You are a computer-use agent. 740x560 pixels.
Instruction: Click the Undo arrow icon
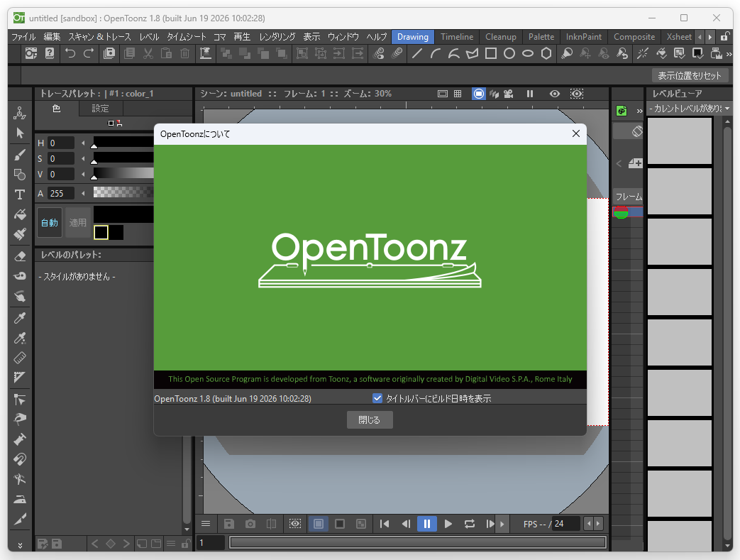[x=70, y=53]
